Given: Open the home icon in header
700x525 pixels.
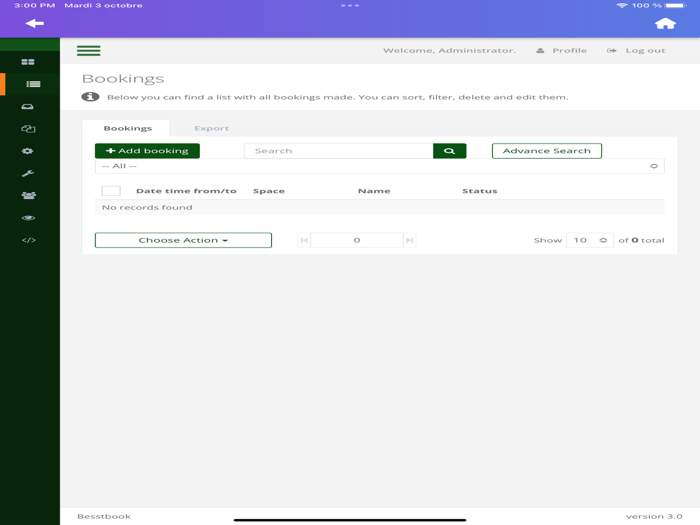Looking at the screenshot, I should click(665, 23).
